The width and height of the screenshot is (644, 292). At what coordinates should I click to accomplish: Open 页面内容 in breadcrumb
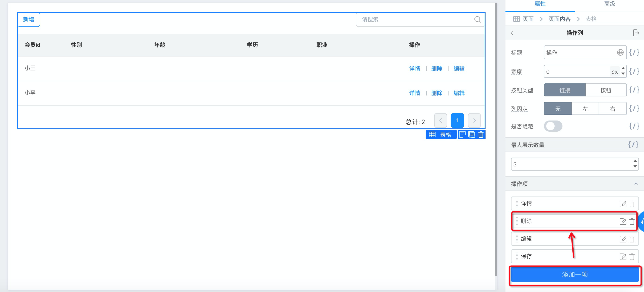click(x=559, y=19)
